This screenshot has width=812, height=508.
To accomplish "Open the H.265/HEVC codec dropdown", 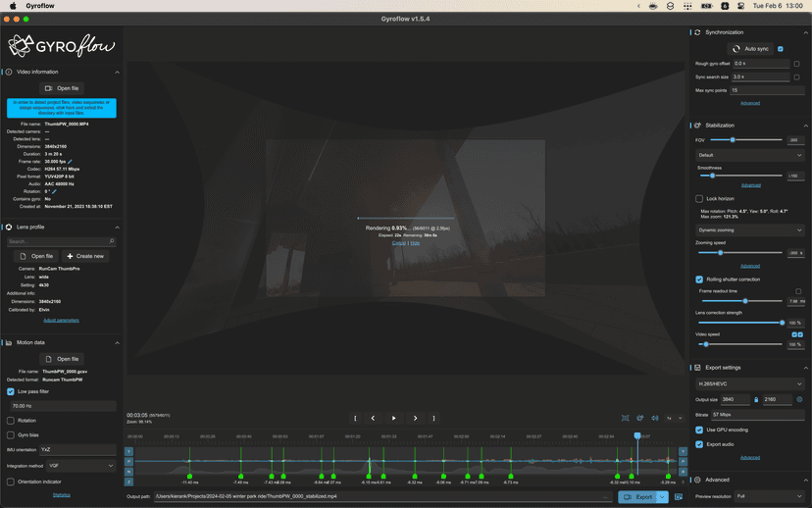I will click(x=749, y=383).
